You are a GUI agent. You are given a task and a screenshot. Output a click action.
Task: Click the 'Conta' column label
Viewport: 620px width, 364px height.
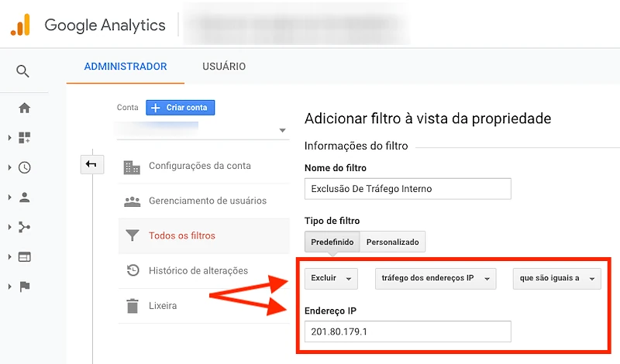(x=127, y=108)
